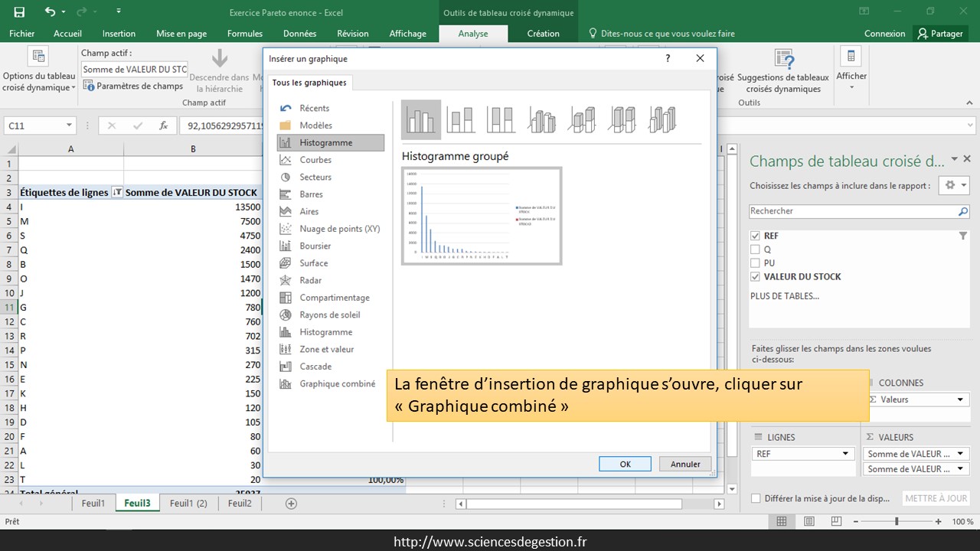Screen dimensions: 980x551
Task: Open the Étiquettes de lignes filter dropdown
Action: pyautogui.click(x=117, y=193)
